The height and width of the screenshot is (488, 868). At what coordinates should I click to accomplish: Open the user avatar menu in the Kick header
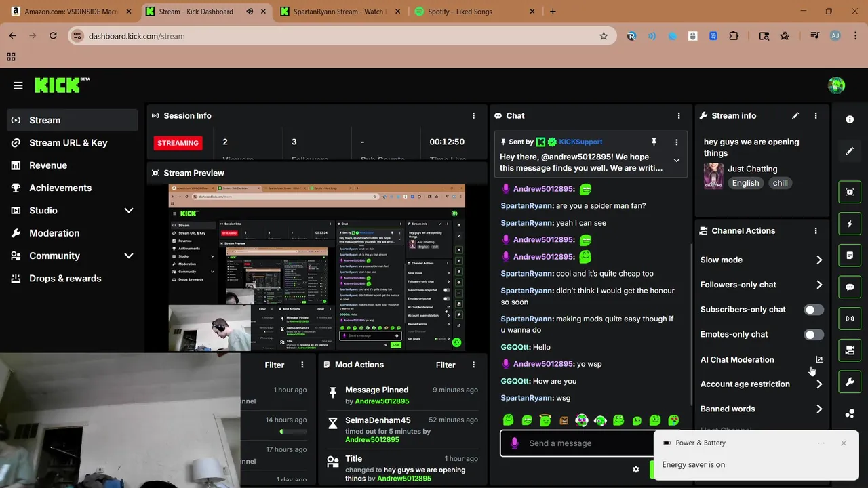(836, 85)
